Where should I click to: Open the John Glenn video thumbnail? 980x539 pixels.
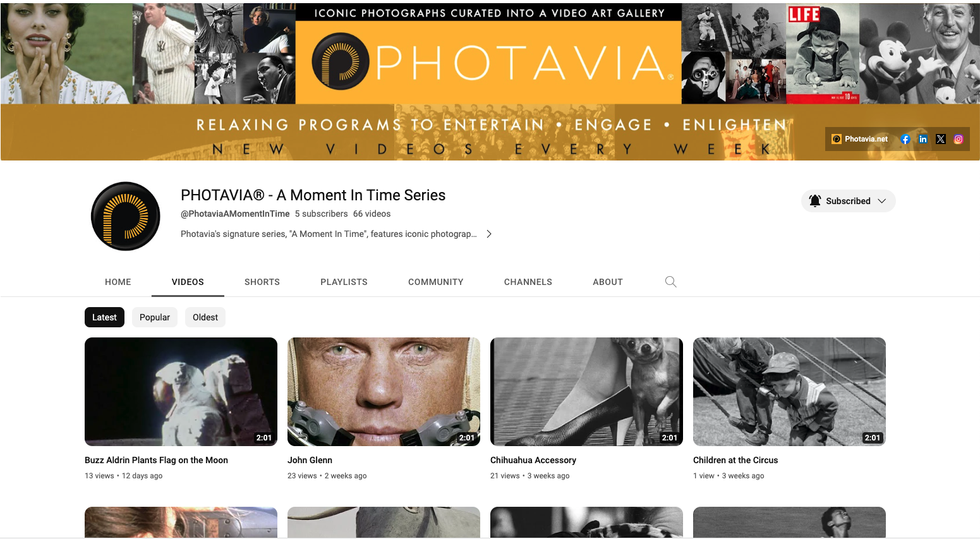point(384,392)
